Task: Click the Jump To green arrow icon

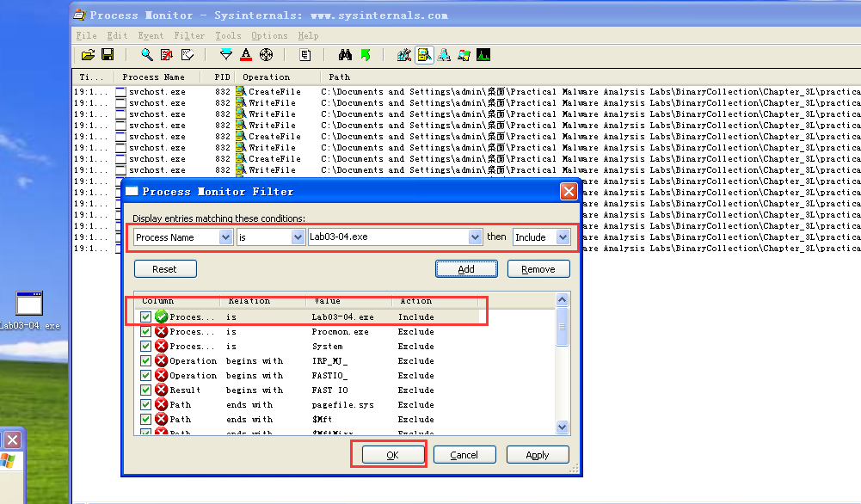Action: point(366,55)
